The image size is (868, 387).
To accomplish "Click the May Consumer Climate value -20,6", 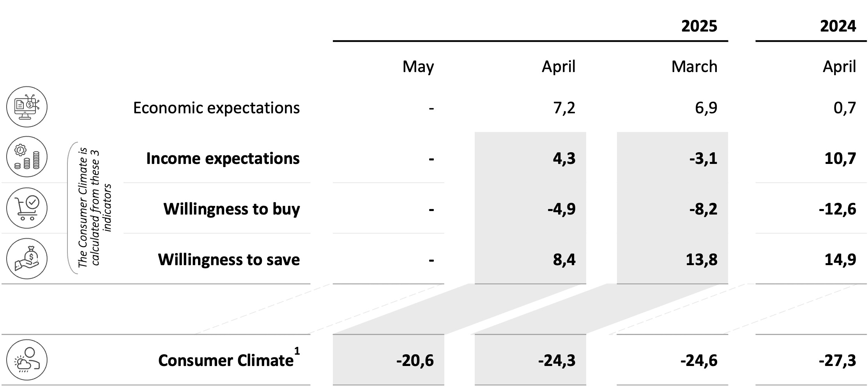I will [x=415, y=361].
